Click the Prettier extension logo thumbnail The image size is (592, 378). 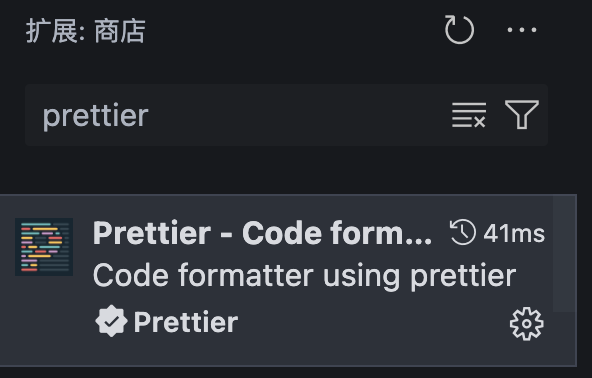(44, 247)
